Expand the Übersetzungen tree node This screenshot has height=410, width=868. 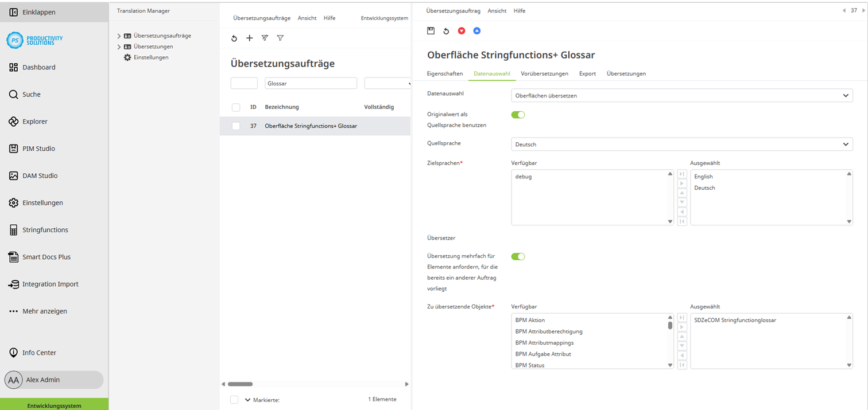point(119,47)
